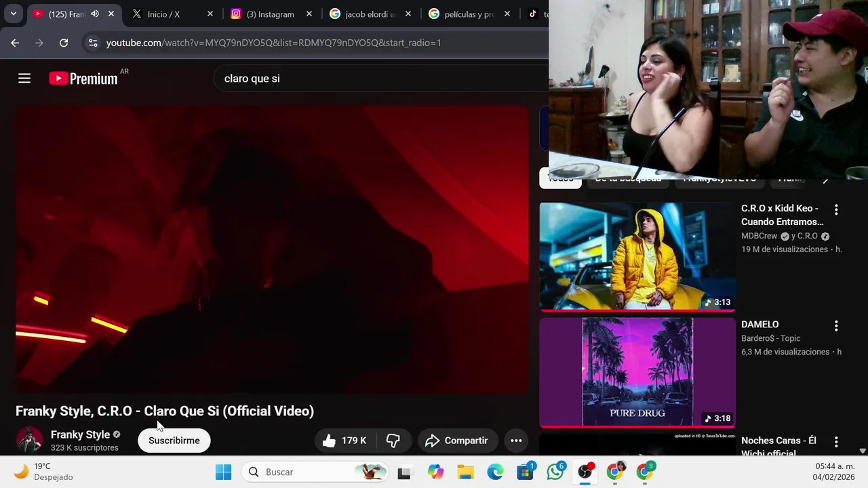Switch to the jacob elordi Google tab

[370, 14]
